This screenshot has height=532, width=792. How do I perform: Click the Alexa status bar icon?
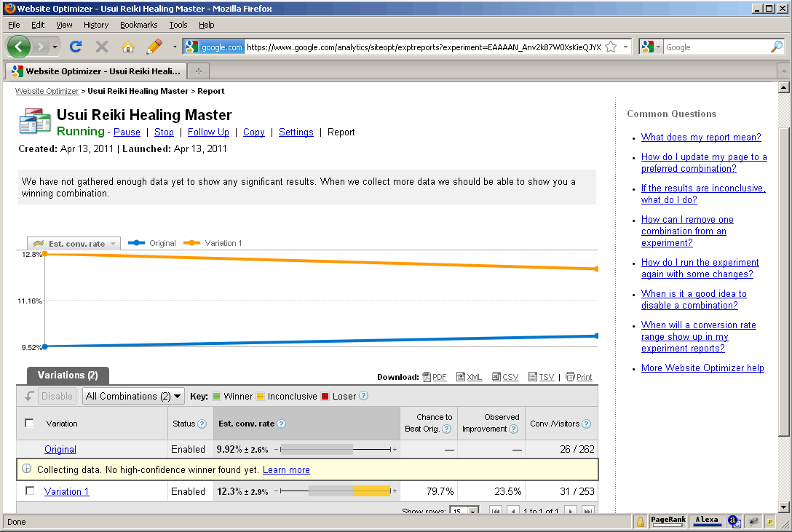[x=706, y=520]
